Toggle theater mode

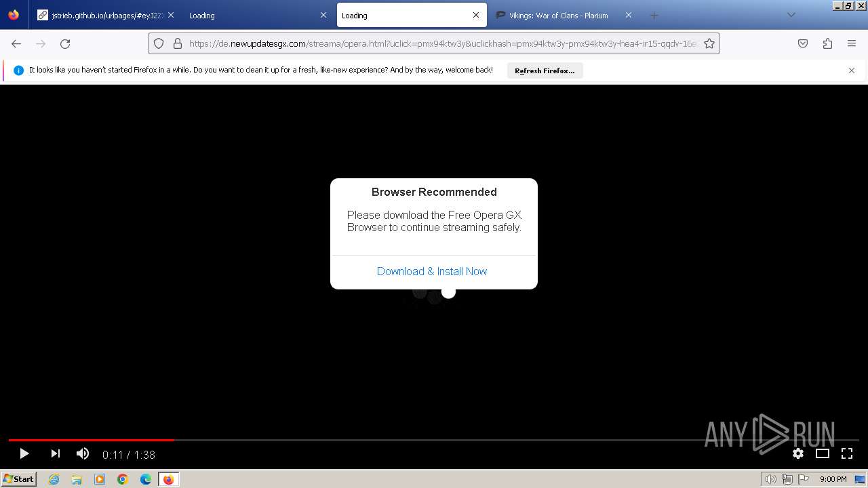[823, 453]
